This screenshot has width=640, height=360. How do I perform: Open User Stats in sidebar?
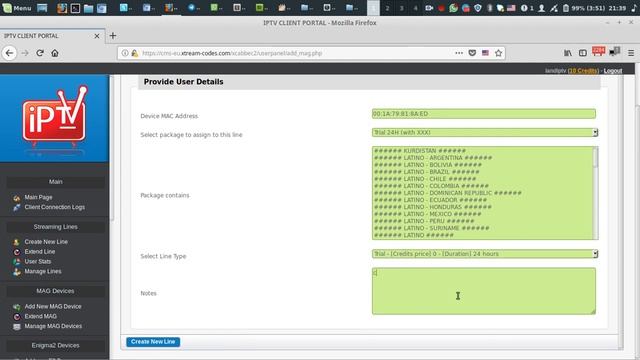[38, 261]
